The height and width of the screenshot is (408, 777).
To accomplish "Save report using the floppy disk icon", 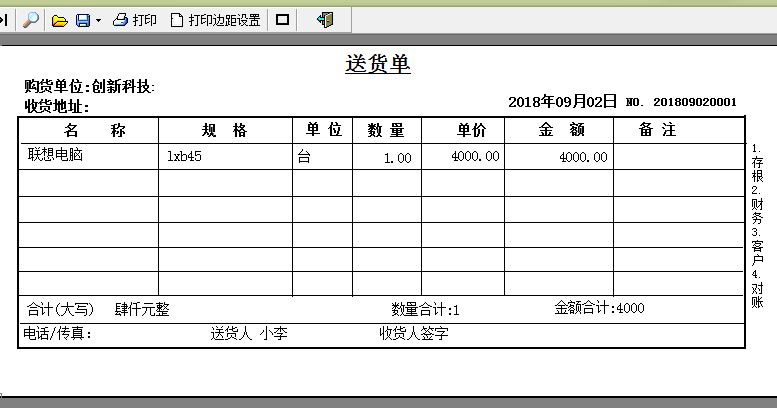I will [x=83, y=20].
